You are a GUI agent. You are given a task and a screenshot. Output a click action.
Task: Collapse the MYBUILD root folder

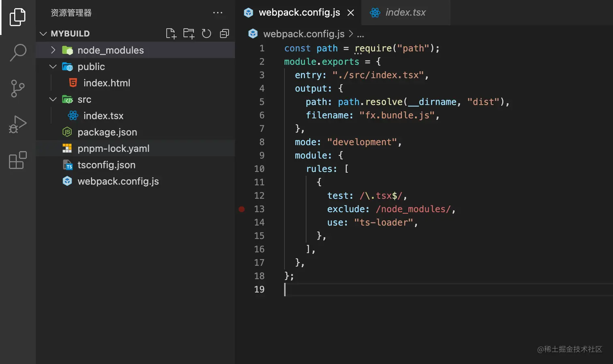click(43, 34)
